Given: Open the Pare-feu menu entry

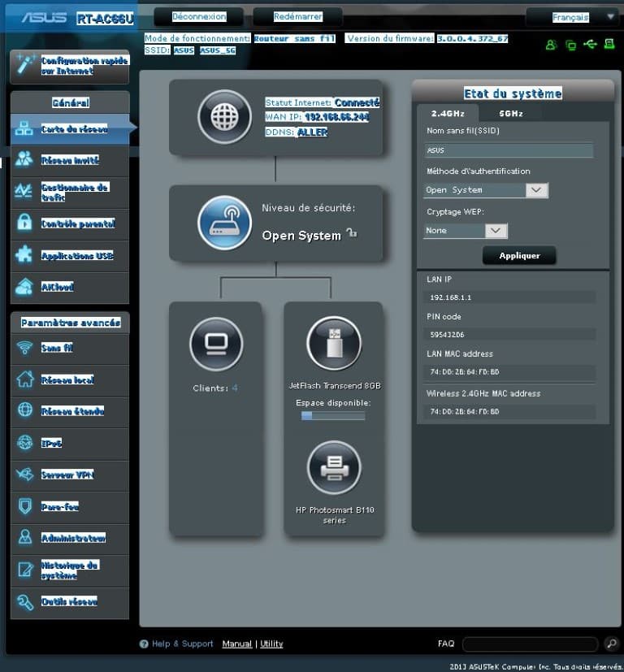Looking at the screenshot, I should click(x=59, y=506).
